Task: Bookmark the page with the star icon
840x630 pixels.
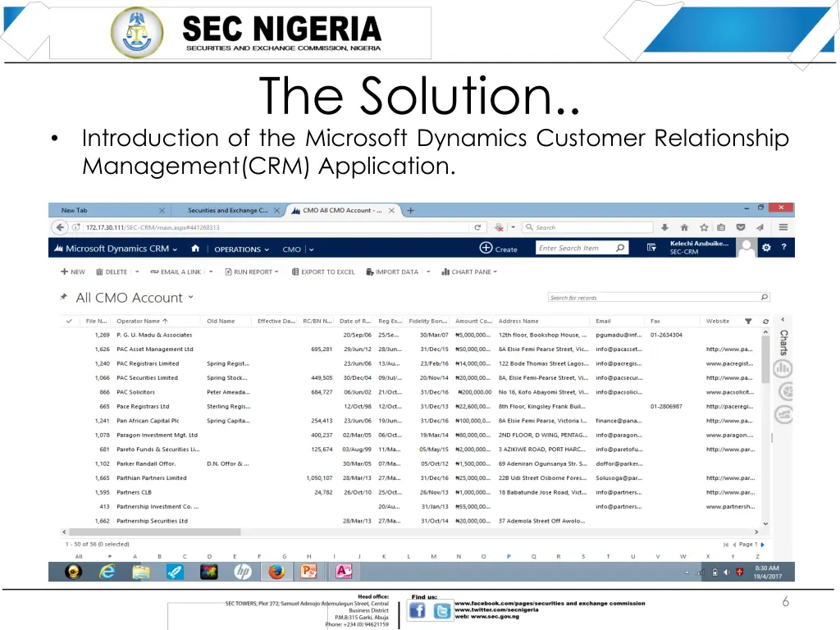Action: 704,227
